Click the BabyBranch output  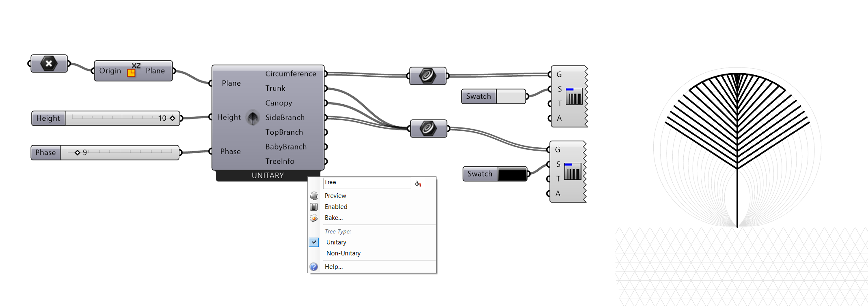click(x=286, y=147)
